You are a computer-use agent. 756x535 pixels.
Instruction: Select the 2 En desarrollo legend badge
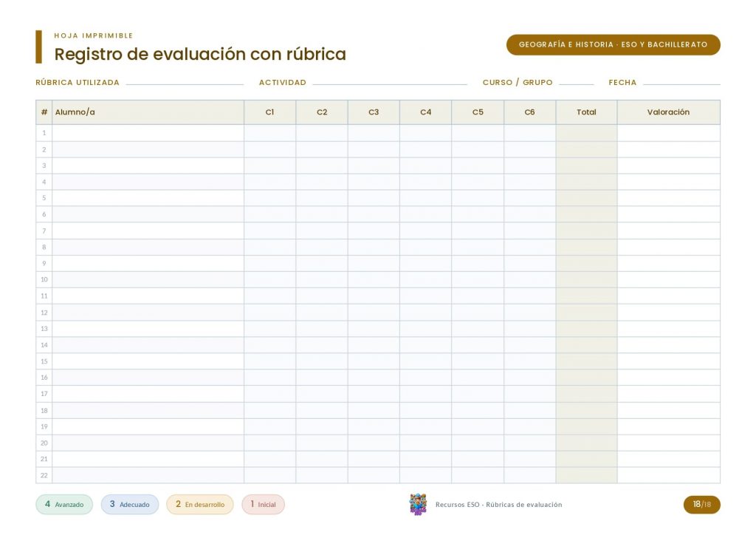(x=199, y=504)
